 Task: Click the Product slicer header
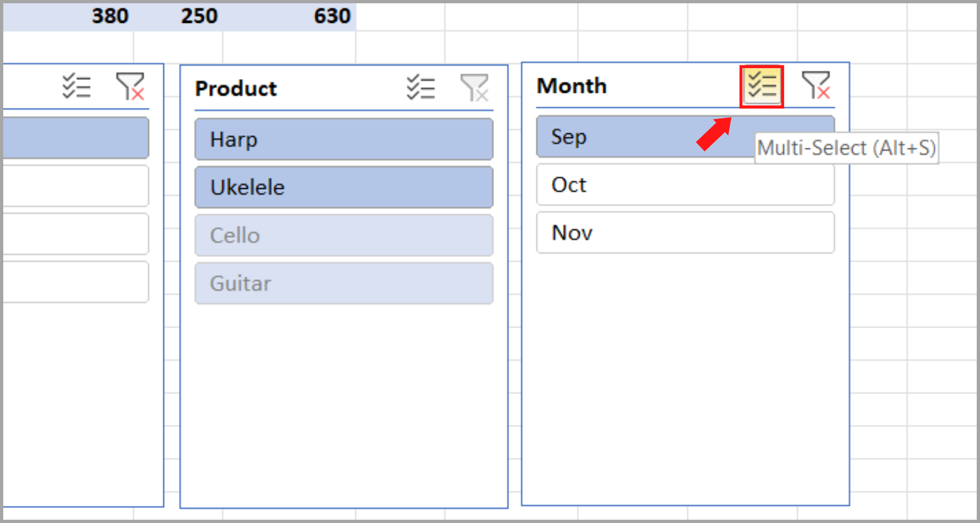[x=237, y=89]
